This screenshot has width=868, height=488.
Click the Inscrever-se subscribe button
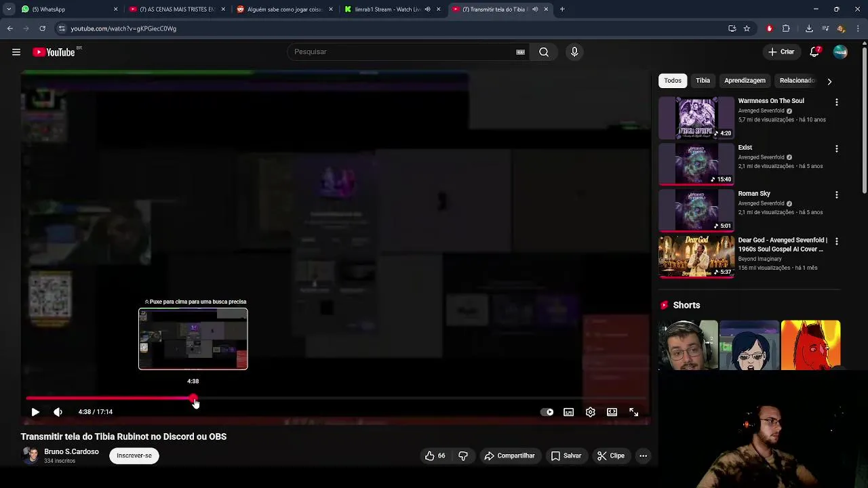pyautogui.click(x=134, y=455)
